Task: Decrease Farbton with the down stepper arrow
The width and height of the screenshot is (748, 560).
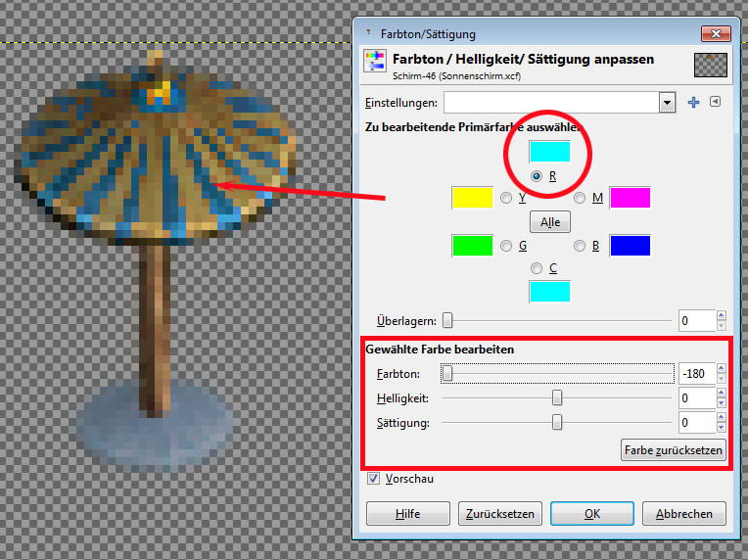Action: click(722, 379)
